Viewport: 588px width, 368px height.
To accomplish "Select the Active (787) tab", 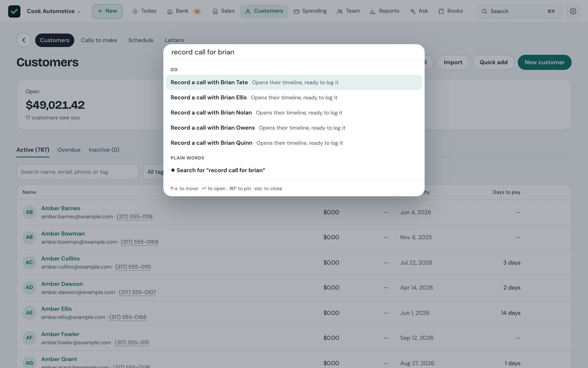I will 33,150.
